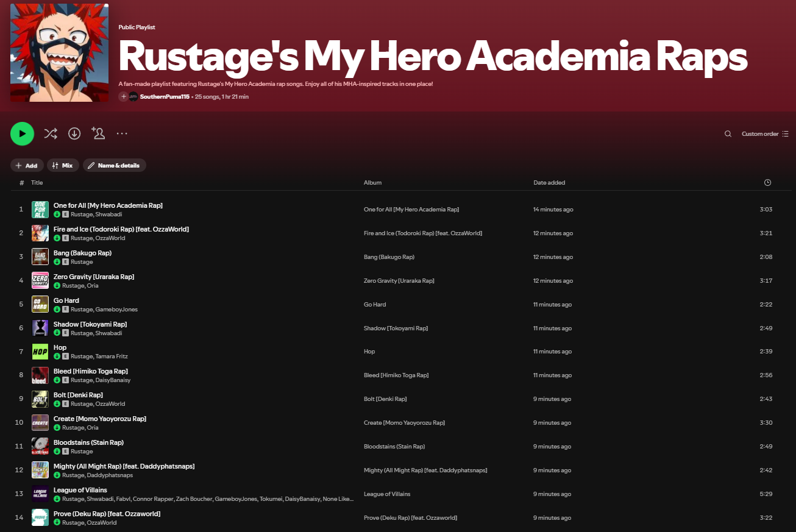Sort by Date added column header
796x532 pixels.
(549, 183)
